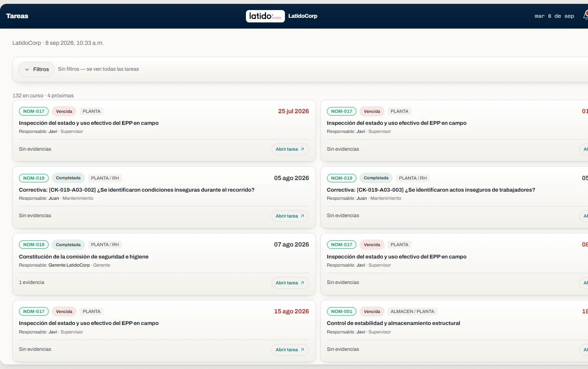Click "Responsable: Gerente LatidoCorp · Gerente"

[64, 265]
